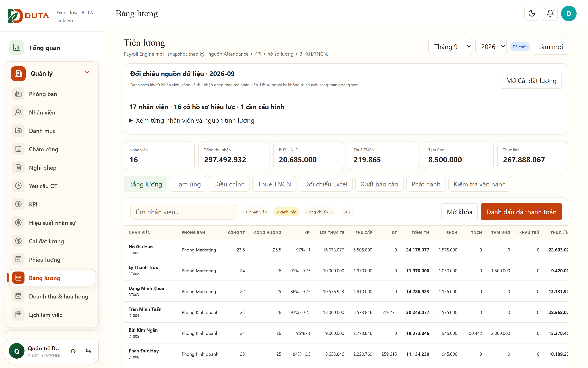Viewport: 588px width, 368px height.
Task: Click Làm mới button
Action: click(x=550, y=46)
